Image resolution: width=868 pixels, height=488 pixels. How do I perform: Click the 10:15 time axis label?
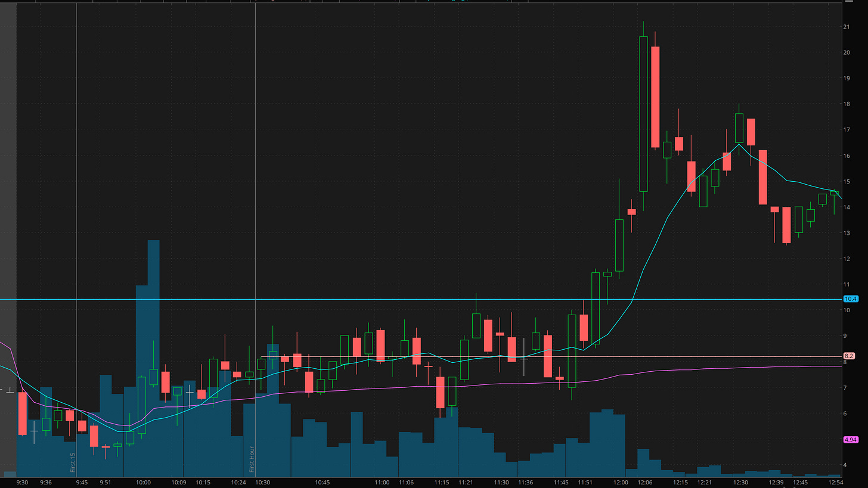(x=203, y=483)
